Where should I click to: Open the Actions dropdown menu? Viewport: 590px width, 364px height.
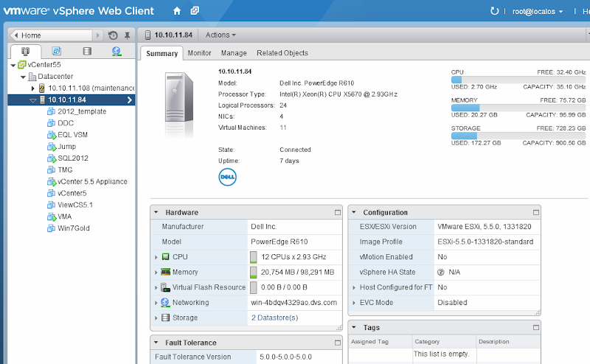[221, 35]
